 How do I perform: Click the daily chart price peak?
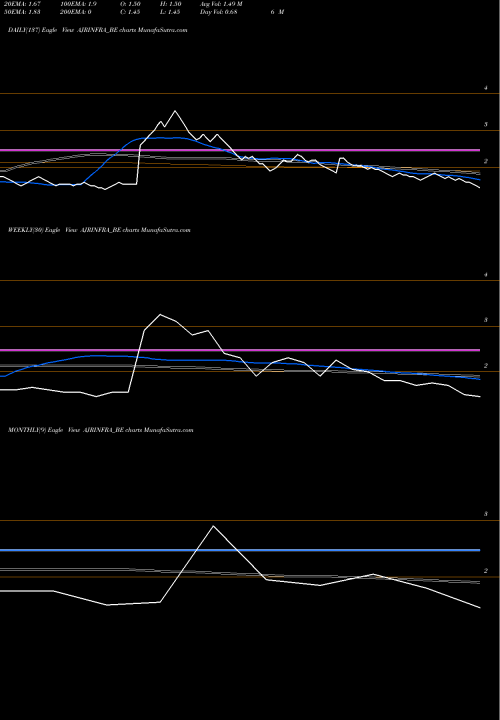(x=175, y=111)
